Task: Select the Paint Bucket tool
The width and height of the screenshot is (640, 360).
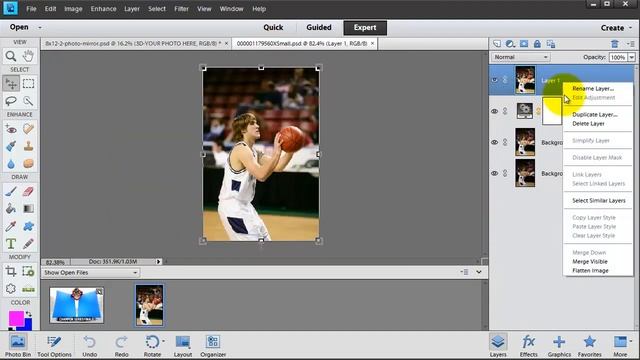Action: (11, 209)
